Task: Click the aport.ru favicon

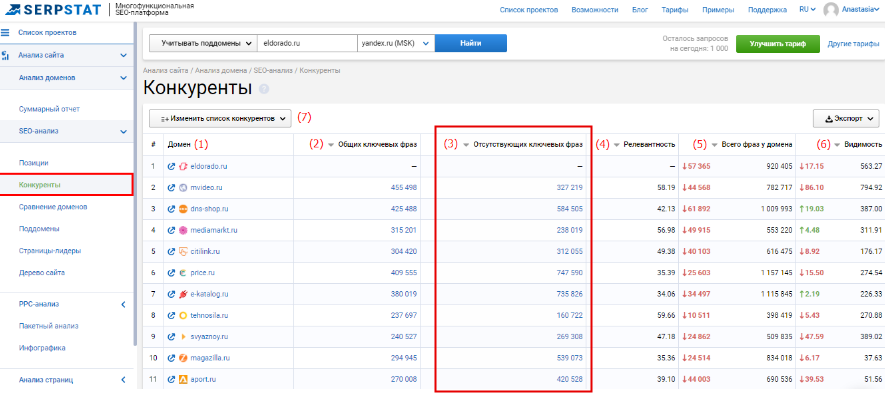Action: [x=183, y=379]
